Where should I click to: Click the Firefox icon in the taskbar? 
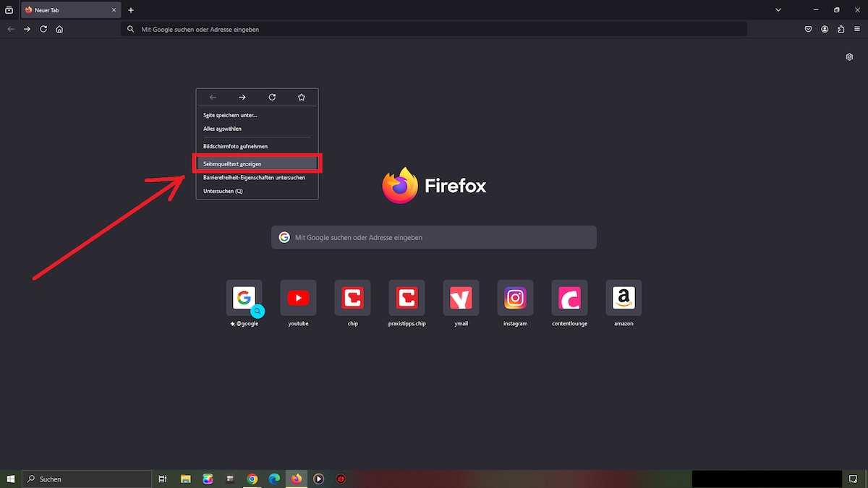click(296, 479)
